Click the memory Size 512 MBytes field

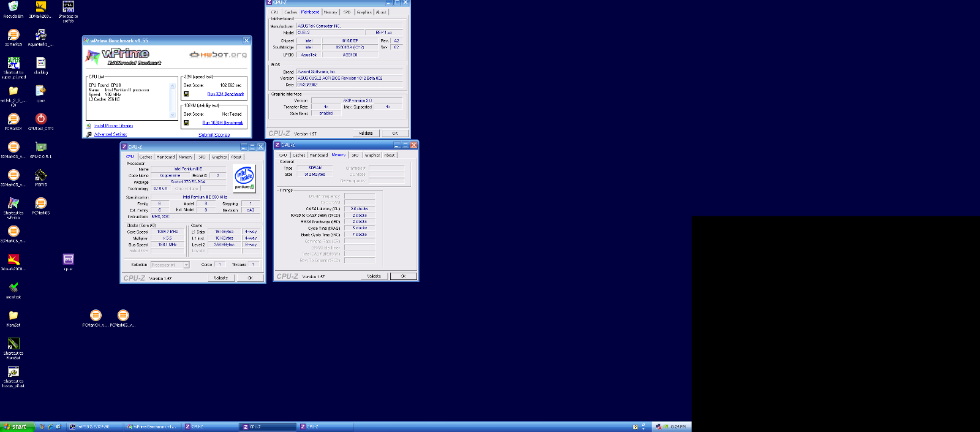coord(315,174)
